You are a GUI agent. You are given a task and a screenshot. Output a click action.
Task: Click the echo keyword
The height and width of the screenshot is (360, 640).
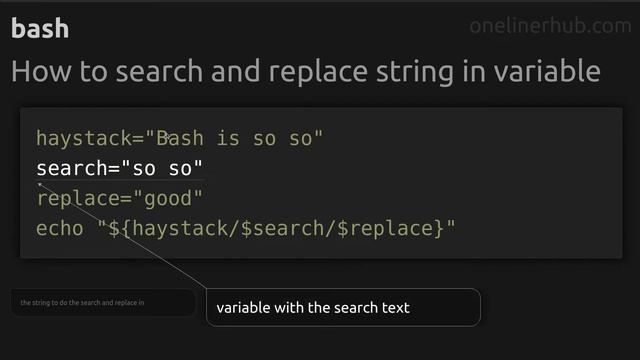[x=60, y=229]
